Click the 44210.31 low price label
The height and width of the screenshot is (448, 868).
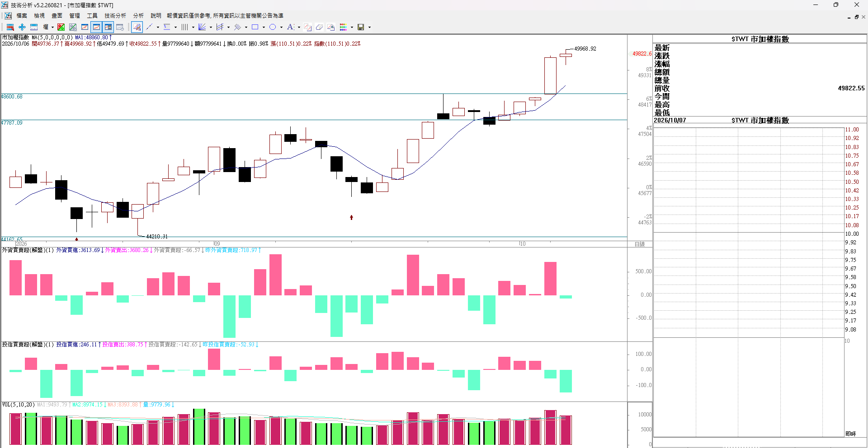157,237
